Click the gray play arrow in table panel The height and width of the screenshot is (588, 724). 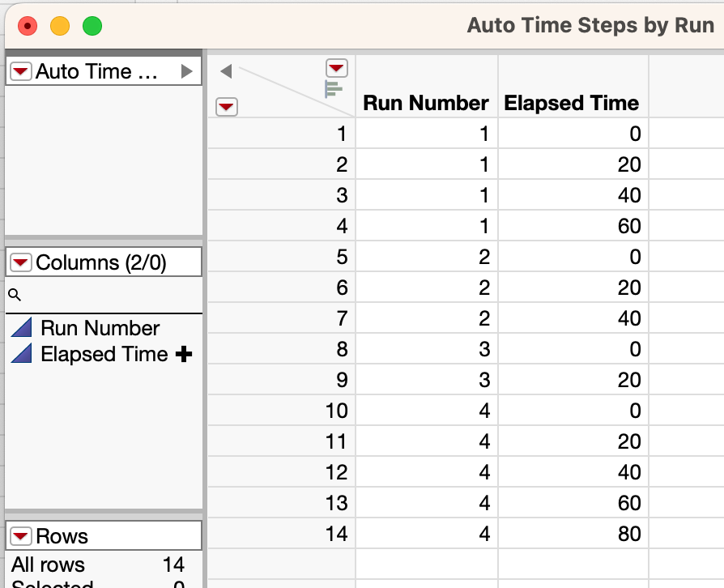pos(187,71)
